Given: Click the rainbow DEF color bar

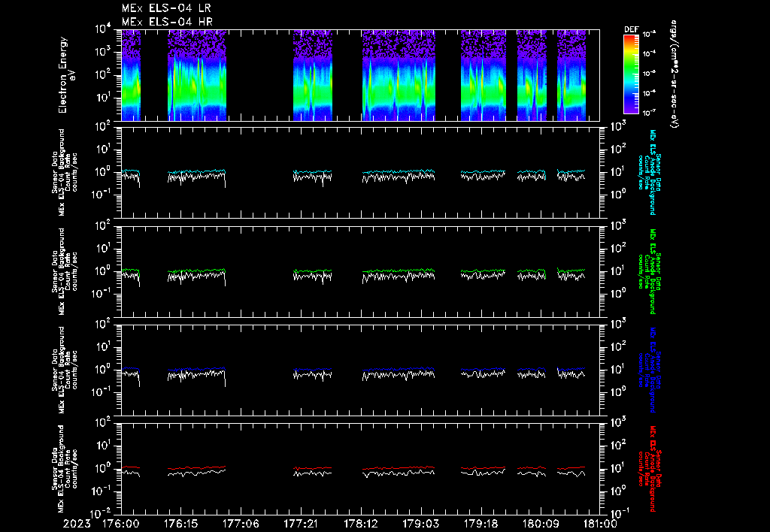Looking at the screenshot, I should pos(632,74).
